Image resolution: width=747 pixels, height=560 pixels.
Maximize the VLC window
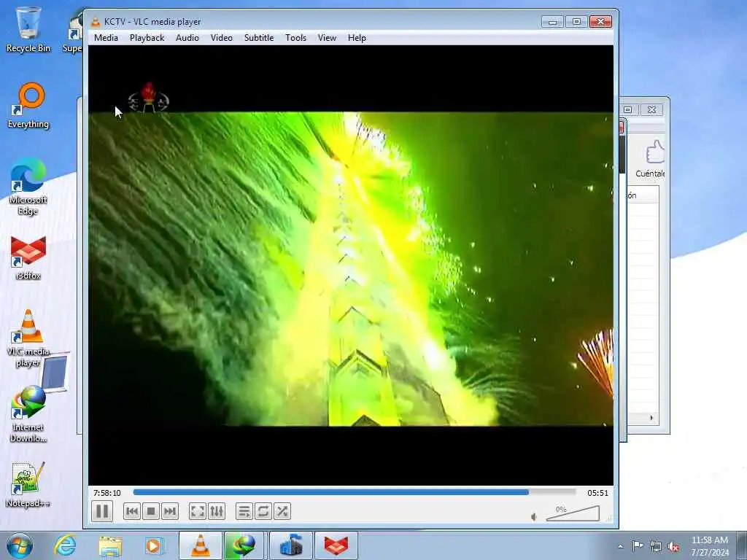576,21
